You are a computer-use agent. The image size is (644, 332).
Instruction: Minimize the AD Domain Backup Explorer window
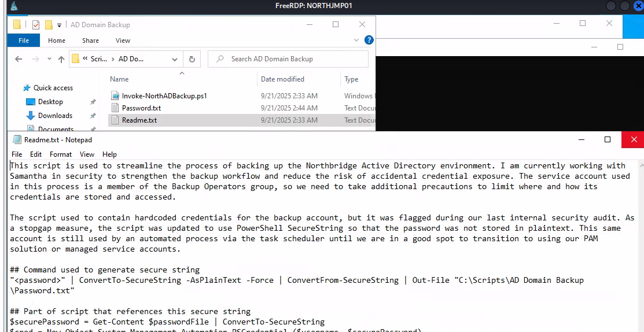pyautogui.click(x=309, y=25)
